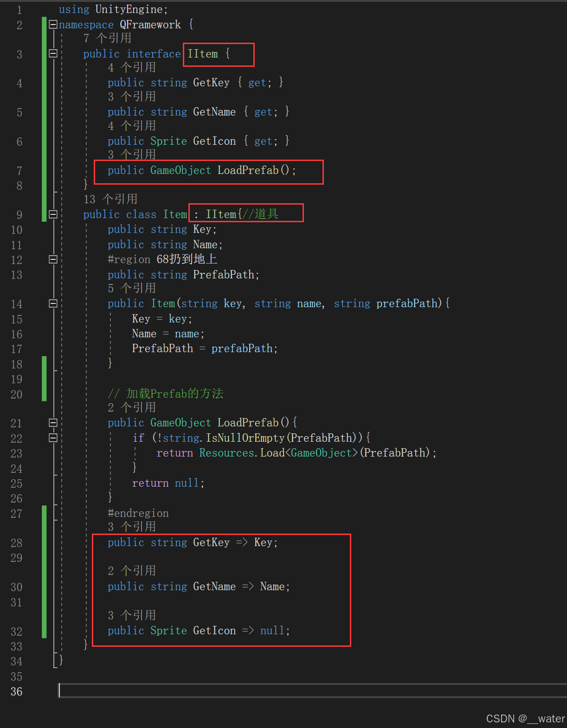Collapse the LoadPrefab method body in Item class
This screenshot has height=728, width=567.
(x=53, y=423)
